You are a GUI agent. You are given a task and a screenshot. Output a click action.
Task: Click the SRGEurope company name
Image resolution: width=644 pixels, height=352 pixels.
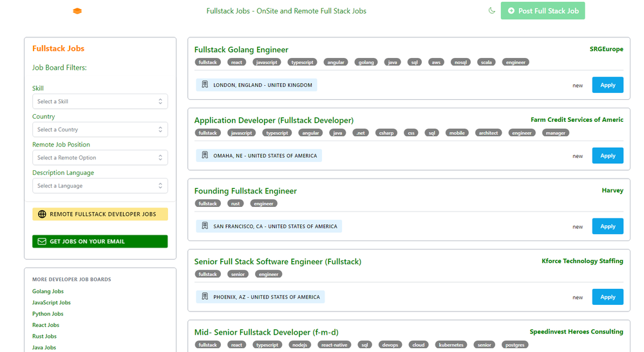(x=606, y=49)
